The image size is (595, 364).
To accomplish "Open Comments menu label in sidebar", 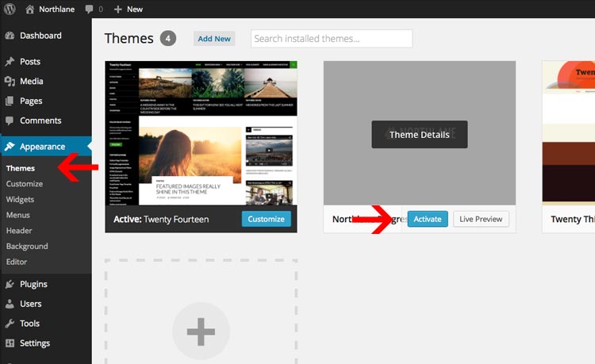I will point(40,121).
